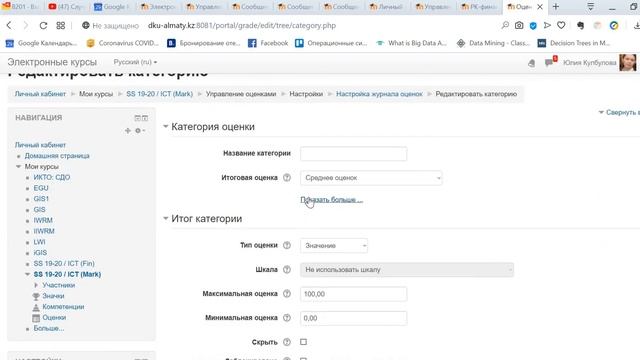Screen dimensions: 640x360
Task: Open the Тип оценки dropdown
Action: coord(334,246)
